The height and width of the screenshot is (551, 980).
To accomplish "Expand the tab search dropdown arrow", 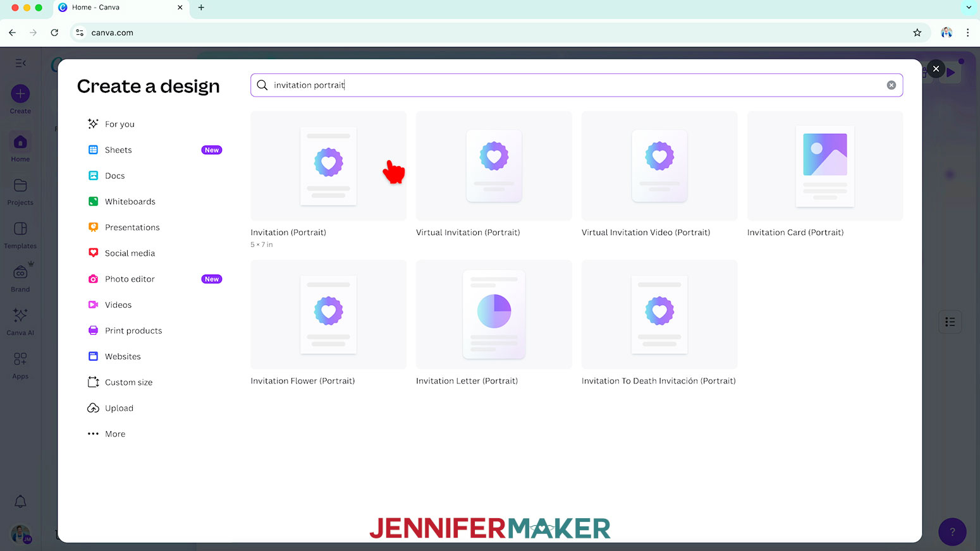I will click(x=969, y=8).
